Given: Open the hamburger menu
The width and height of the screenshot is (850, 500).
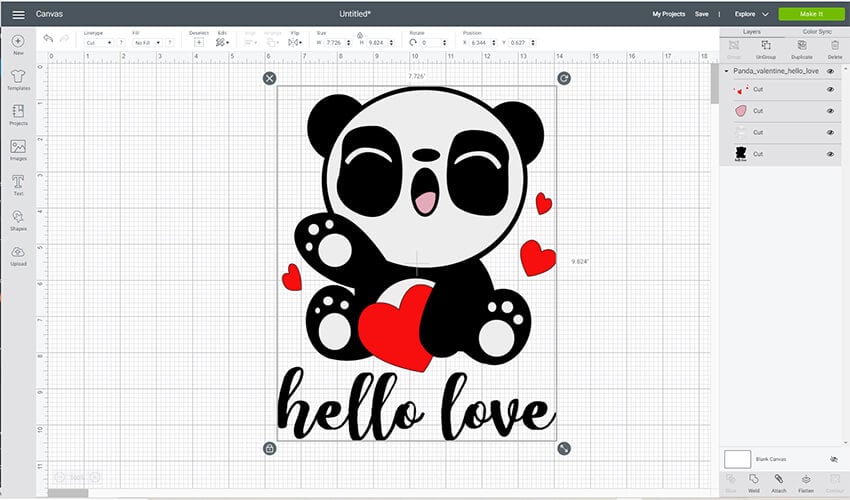Looking at the screenshot, I should (18, 15).
